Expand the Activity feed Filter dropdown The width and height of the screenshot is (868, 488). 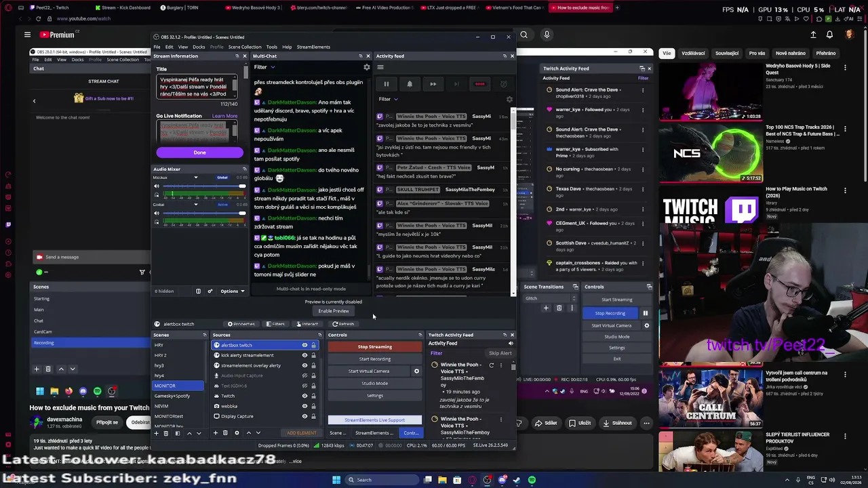[389, 100]
